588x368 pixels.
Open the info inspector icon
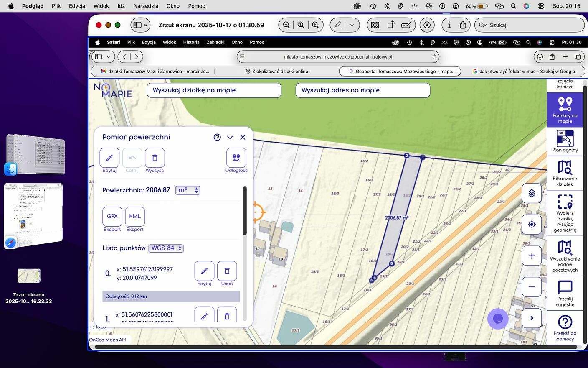coord(449,25)
